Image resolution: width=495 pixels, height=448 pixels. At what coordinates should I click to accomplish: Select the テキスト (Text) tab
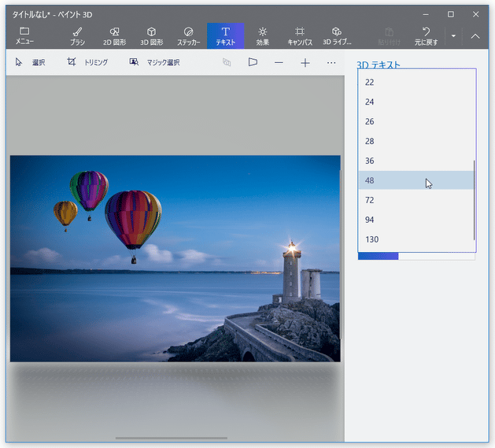(225, 36)
